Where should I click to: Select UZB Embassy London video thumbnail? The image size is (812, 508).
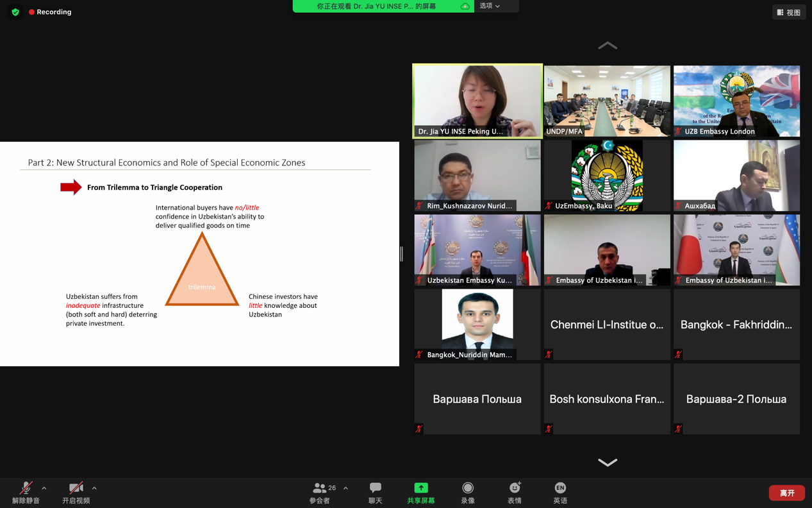pyautogui.click(x=736, y=101)
